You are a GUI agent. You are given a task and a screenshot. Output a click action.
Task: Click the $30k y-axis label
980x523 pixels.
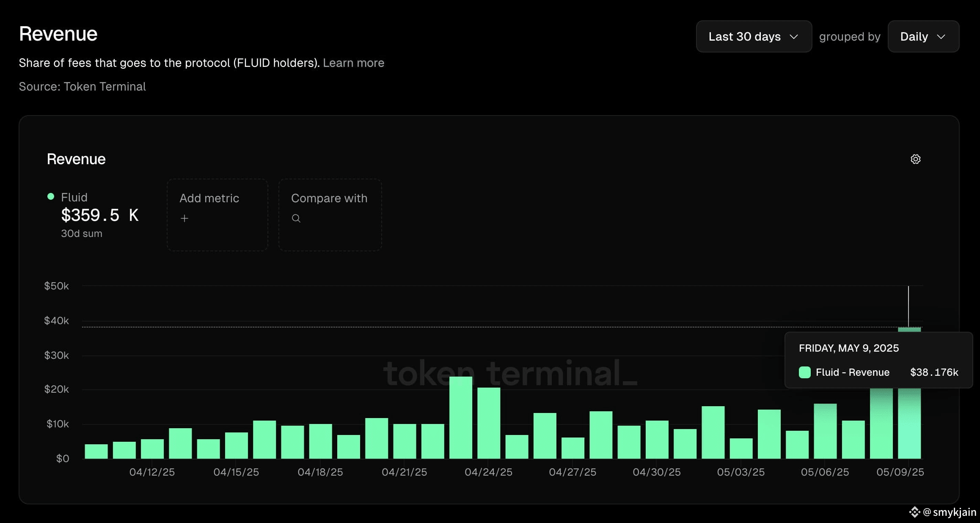pyautogui.click(x=56, y=355)
